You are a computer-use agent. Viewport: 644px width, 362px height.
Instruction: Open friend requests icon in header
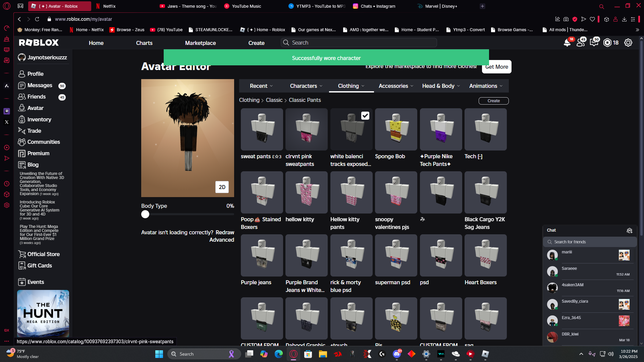click(580, 43)
